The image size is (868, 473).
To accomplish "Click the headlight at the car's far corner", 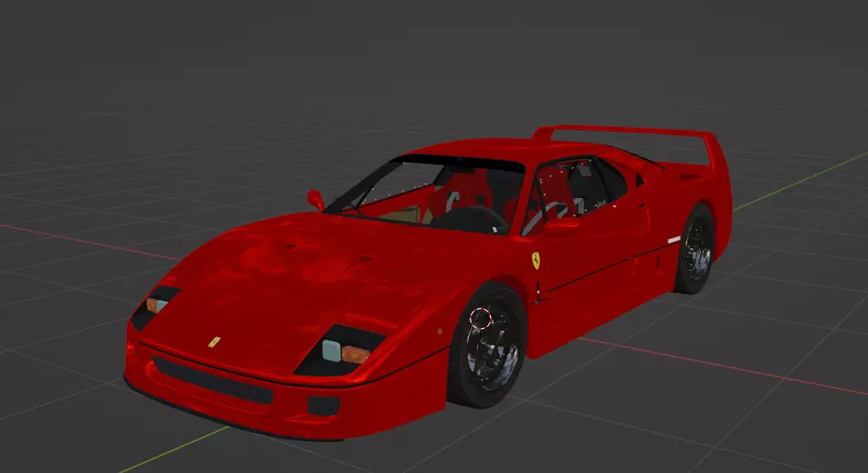I will (x=155, y=306).
